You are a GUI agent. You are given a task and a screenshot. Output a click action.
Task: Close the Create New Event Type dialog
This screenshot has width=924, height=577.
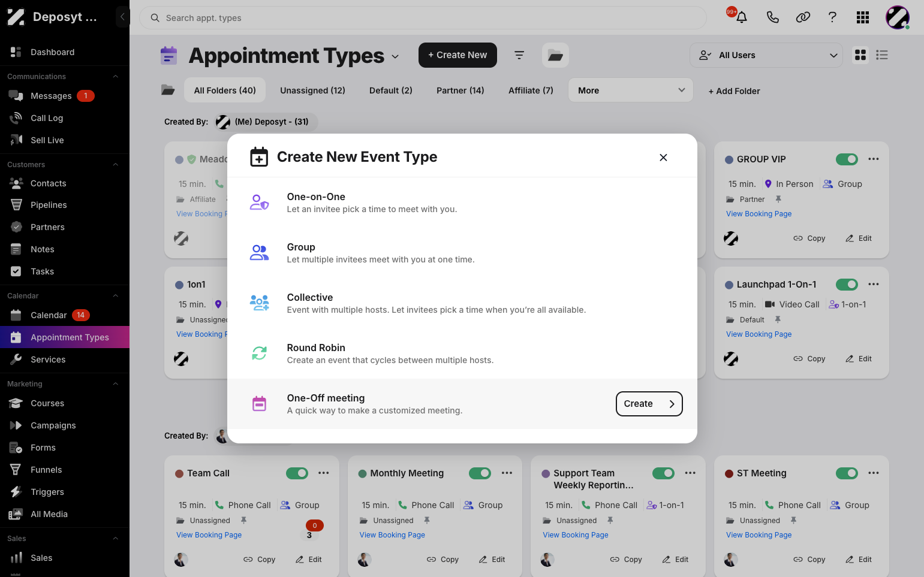click(663, 158)
